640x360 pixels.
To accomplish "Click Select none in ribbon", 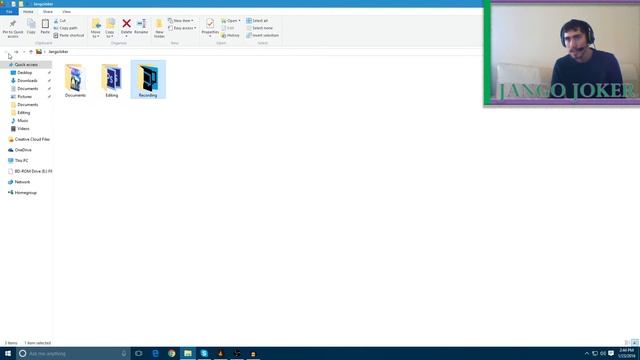I will pos(260,28).
